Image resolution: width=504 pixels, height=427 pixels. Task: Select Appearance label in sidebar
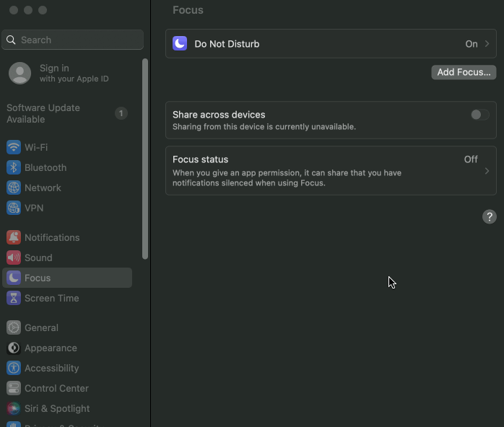51,348
